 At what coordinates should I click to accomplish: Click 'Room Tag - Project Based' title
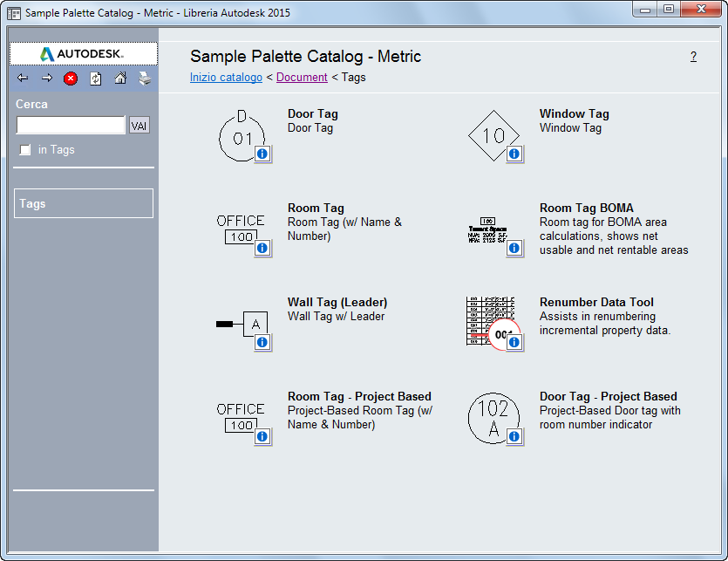(x=359, y=396)
